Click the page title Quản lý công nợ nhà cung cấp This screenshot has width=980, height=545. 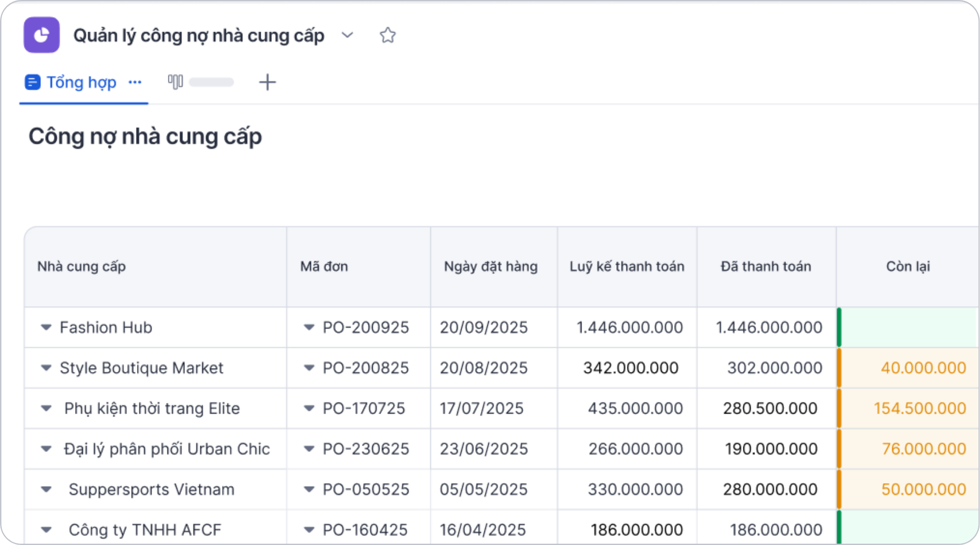pos(198,36)
